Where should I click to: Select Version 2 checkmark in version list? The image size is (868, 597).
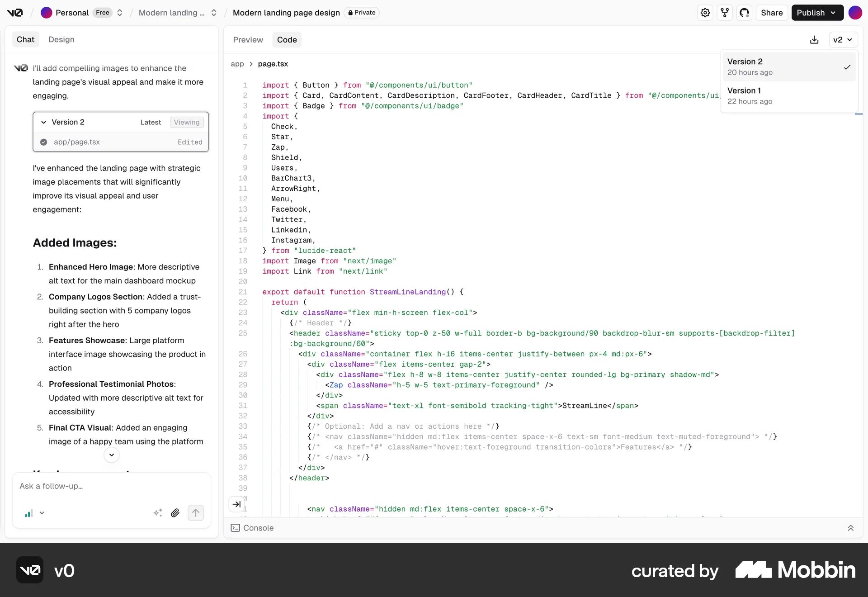coord(847,67)
